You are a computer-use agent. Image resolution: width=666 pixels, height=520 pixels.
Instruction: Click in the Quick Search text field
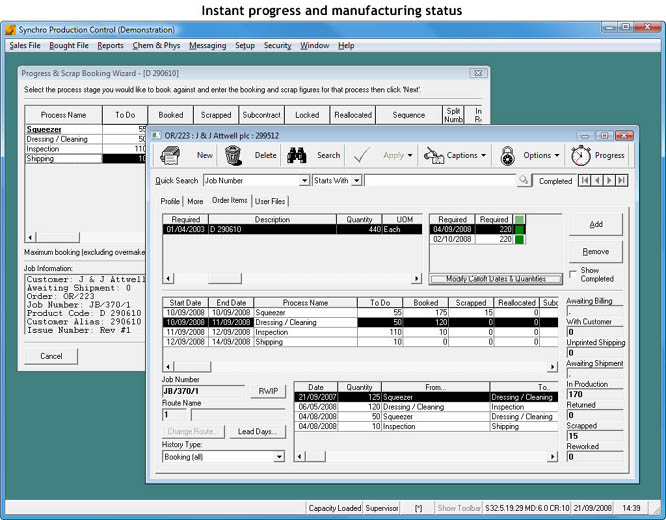pos(440,181)
